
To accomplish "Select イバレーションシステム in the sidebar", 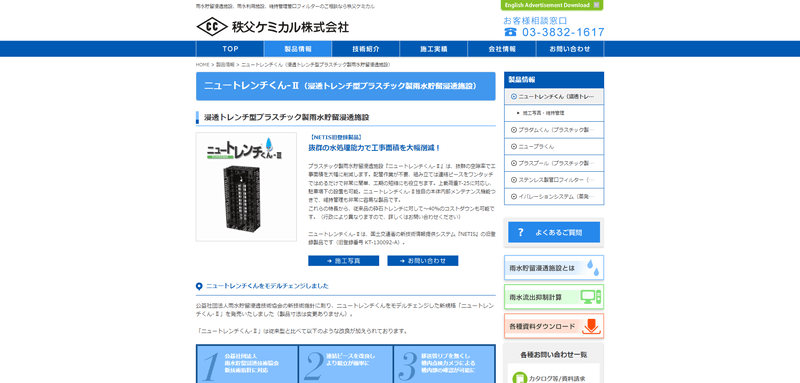I will point(554,196).
